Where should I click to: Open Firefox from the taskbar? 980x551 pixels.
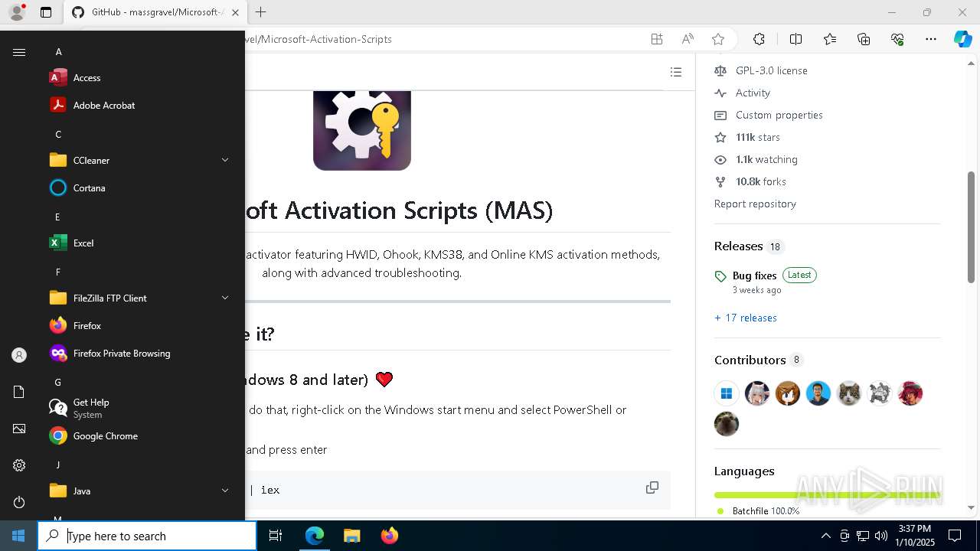tap(389, 536)
